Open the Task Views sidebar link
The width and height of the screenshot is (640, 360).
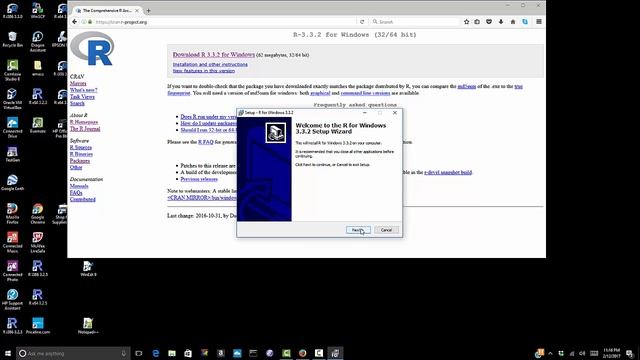(82, 97)
